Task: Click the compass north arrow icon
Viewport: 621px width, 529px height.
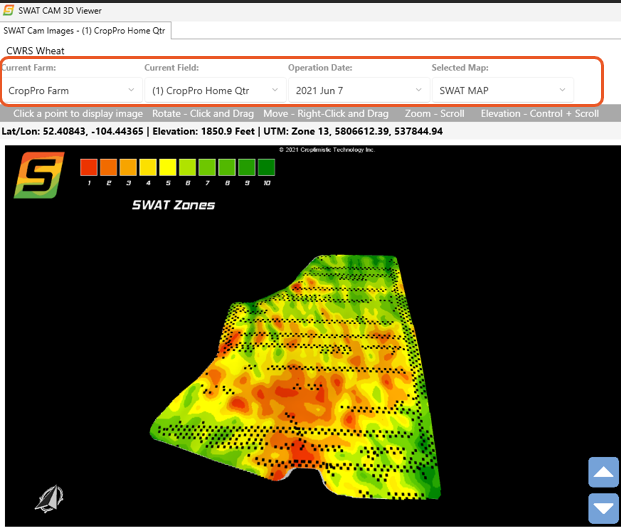Action: (50, 499)
